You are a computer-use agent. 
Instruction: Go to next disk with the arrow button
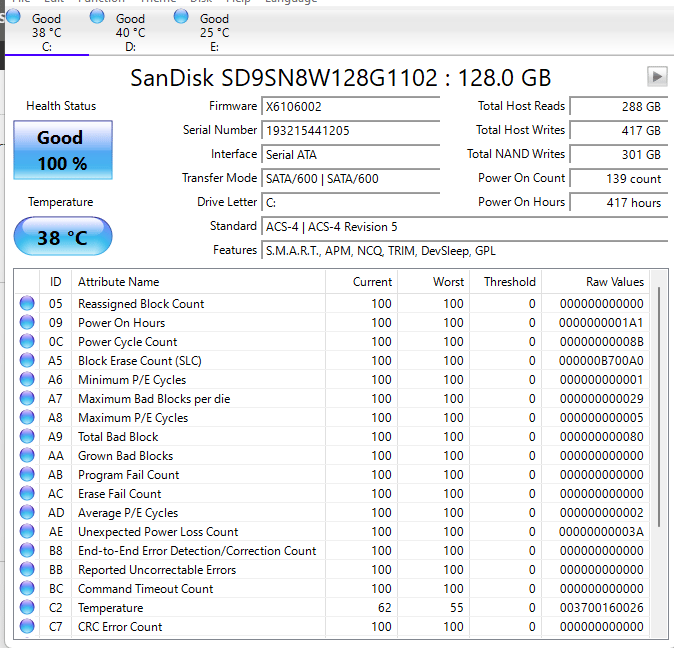pyautogui.click(x=657, y=77)
